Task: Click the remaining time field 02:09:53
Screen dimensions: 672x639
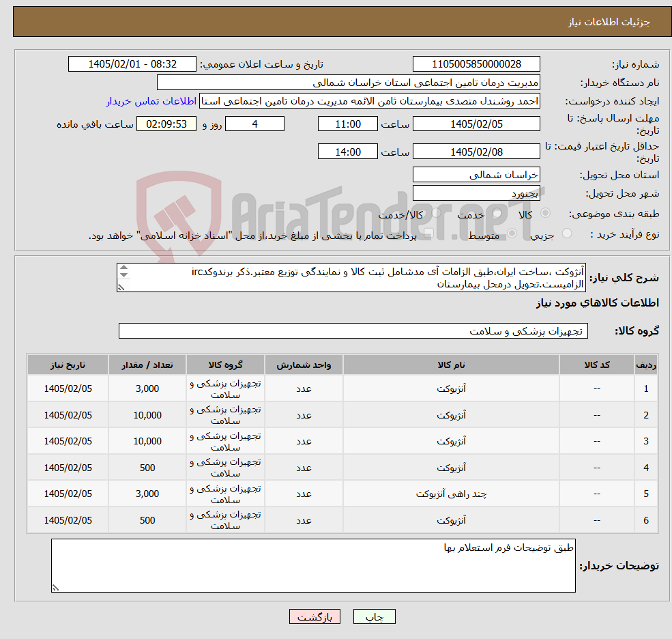Action: 166,124
